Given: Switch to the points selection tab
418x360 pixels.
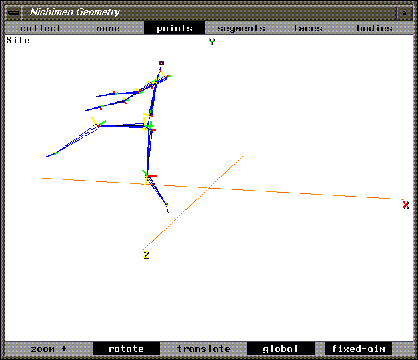Looking at the screenshot, I should (174, 28).
